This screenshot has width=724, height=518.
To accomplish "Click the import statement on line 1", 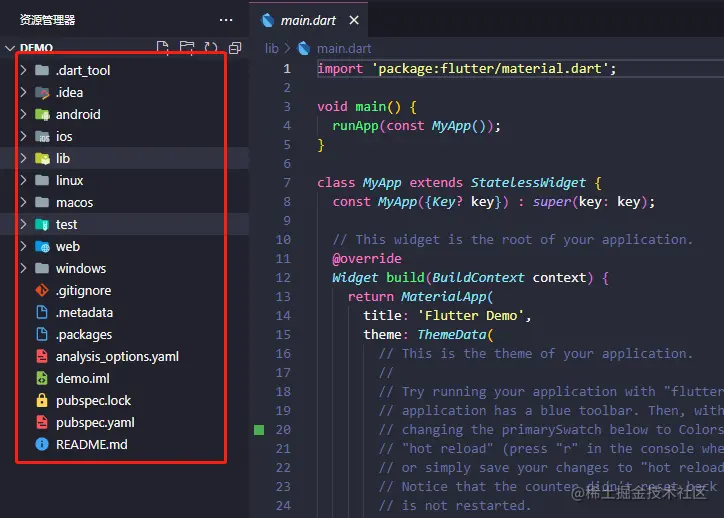I will pos(466,69).
